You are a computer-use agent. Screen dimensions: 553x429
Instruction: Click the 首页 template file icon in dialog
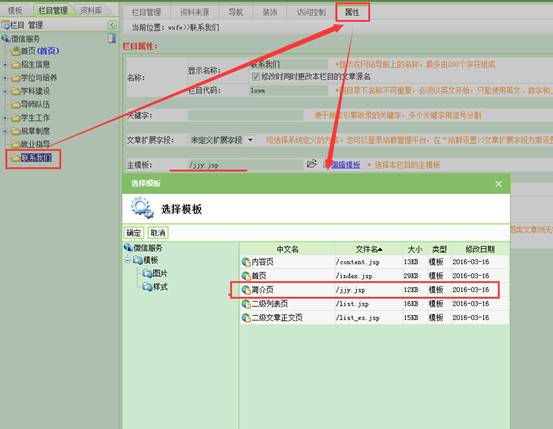[x=246, y=276]
